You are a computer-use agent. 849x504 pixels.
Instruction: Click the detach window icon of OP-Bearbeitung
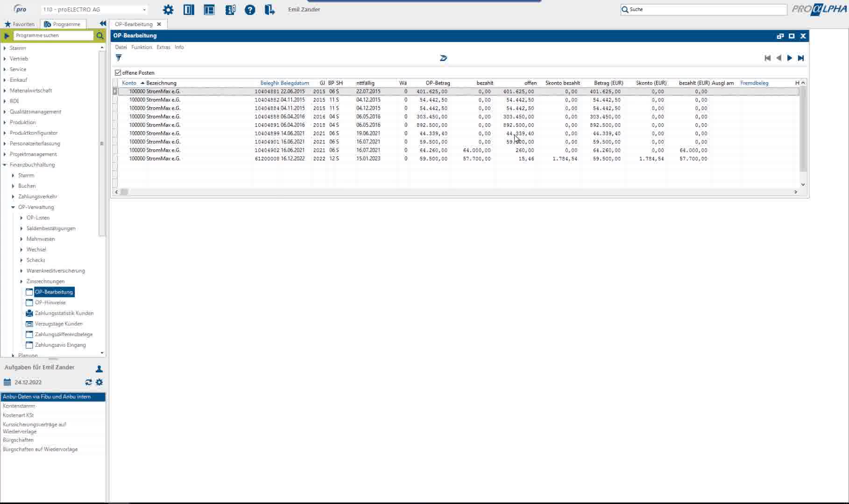780,36
